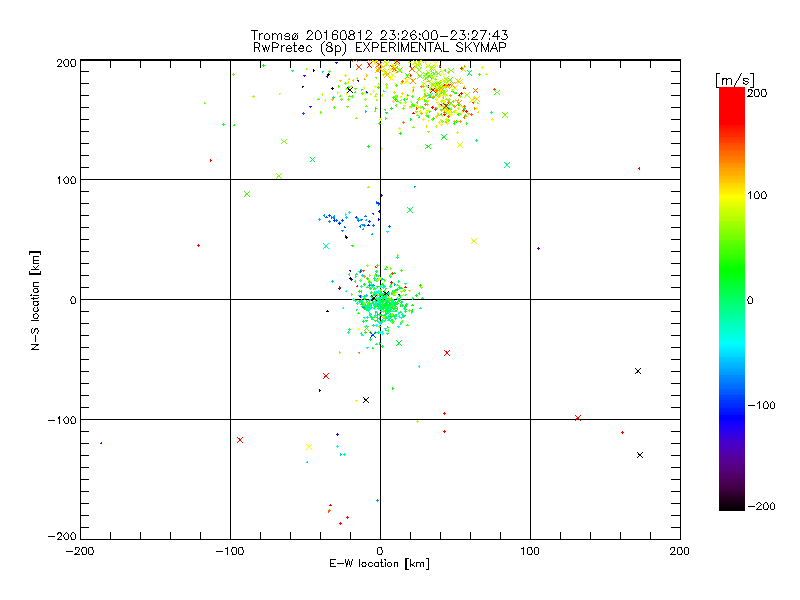Click the N-S axis tick label '-100'
The image size is (800, 600).
(x=62, y=420)
